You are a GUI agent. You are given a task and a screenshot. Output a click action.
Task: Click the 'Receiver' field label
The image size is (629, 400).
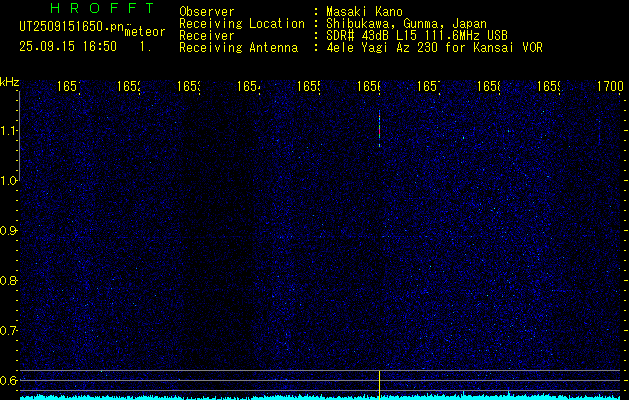coord(207,36)
